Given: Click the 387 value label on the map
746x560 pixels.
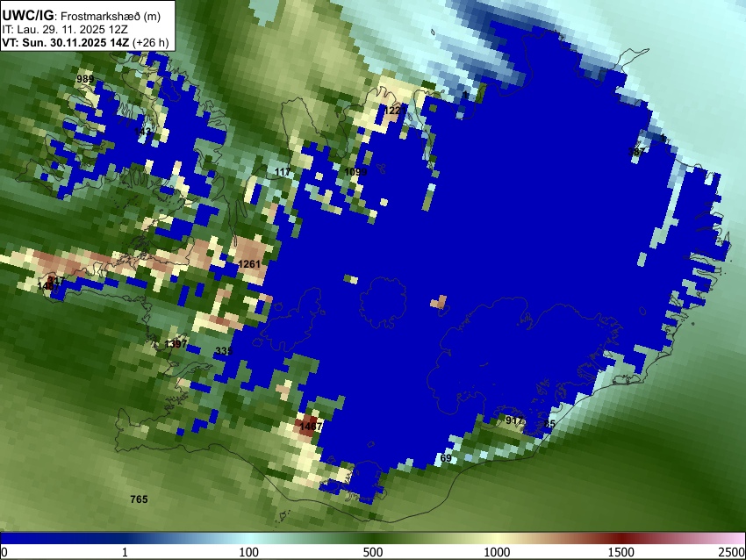Looking at the screenshot, I should click(636, 152).
